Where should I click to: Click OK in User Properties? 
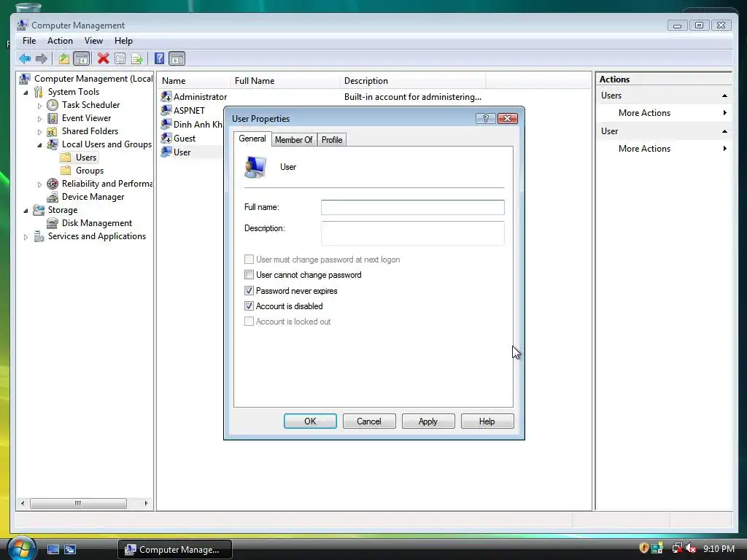[310, 421]
